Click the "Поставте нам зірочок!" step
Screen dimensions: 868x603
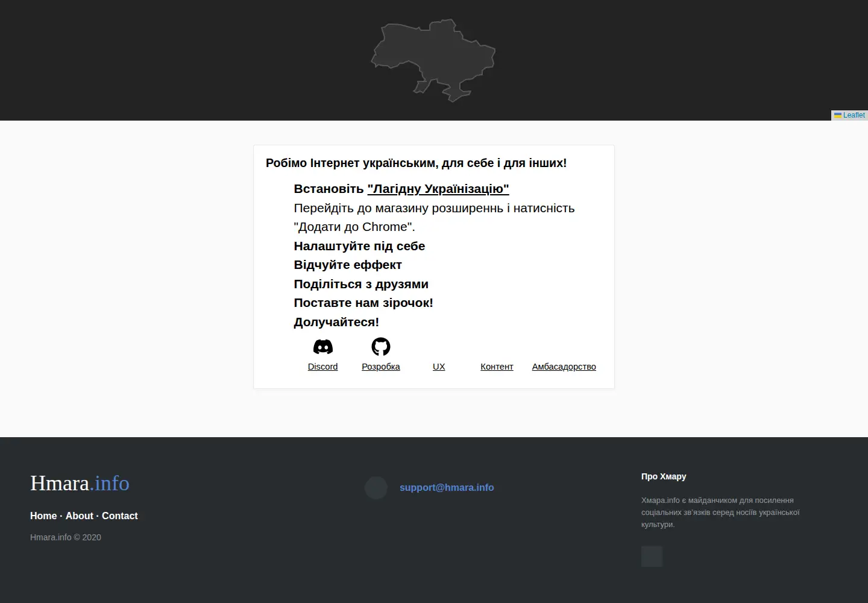point(363,303)
